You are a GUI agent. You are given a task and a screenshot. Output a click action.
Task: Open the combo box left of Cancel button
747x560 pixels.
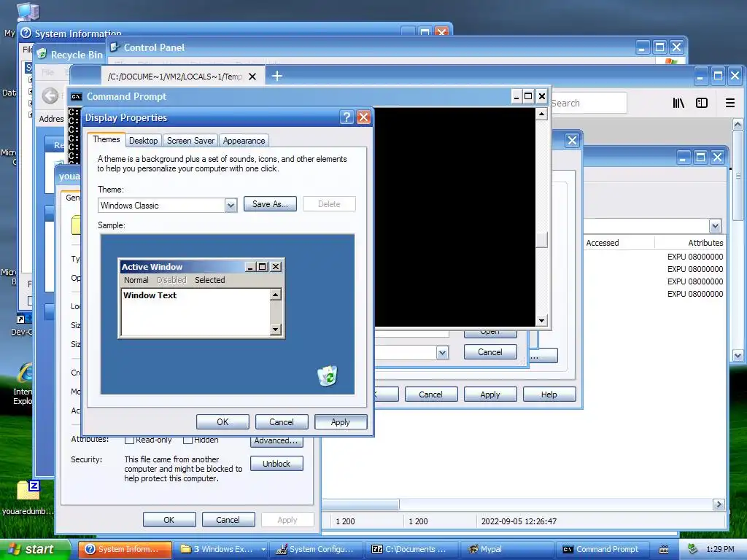tap(443, 353)
